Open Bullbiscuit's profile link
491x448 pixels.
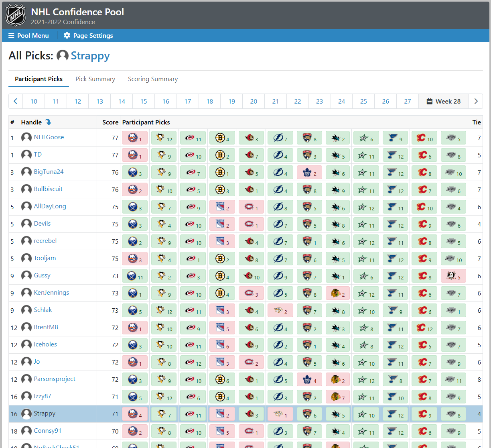click(x=48, y=189)
